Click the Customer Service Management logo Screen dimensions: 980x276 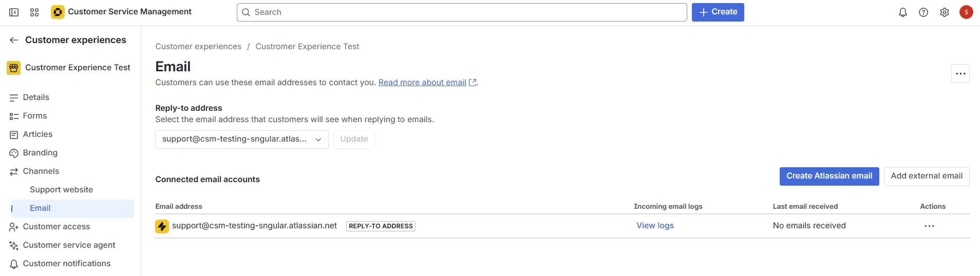point(58,12)
